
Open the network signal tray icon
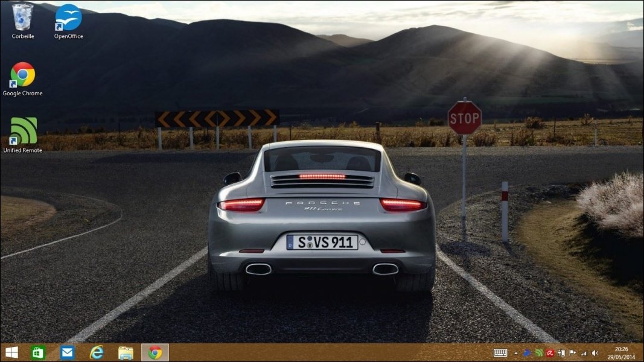click(x=584, y=353)
